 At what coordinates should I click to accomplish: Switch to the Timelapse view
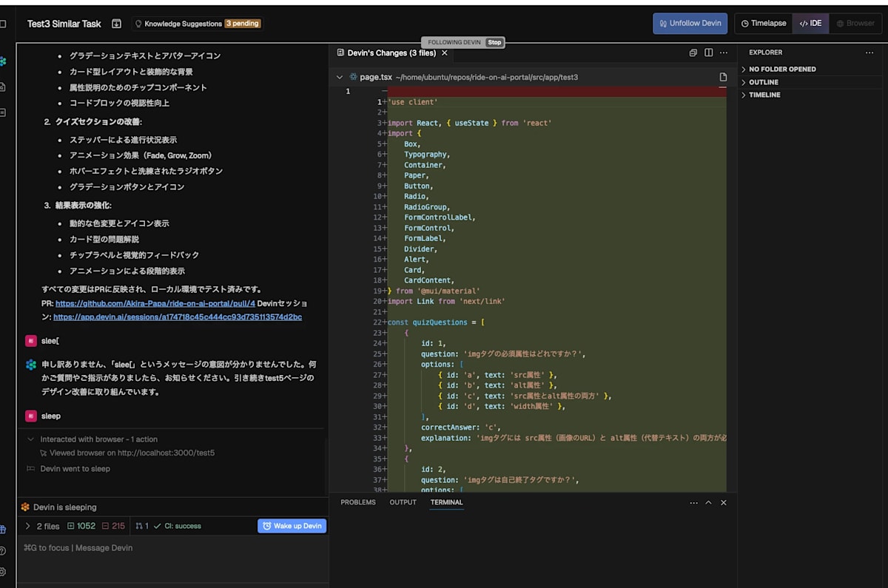(763, 23)
